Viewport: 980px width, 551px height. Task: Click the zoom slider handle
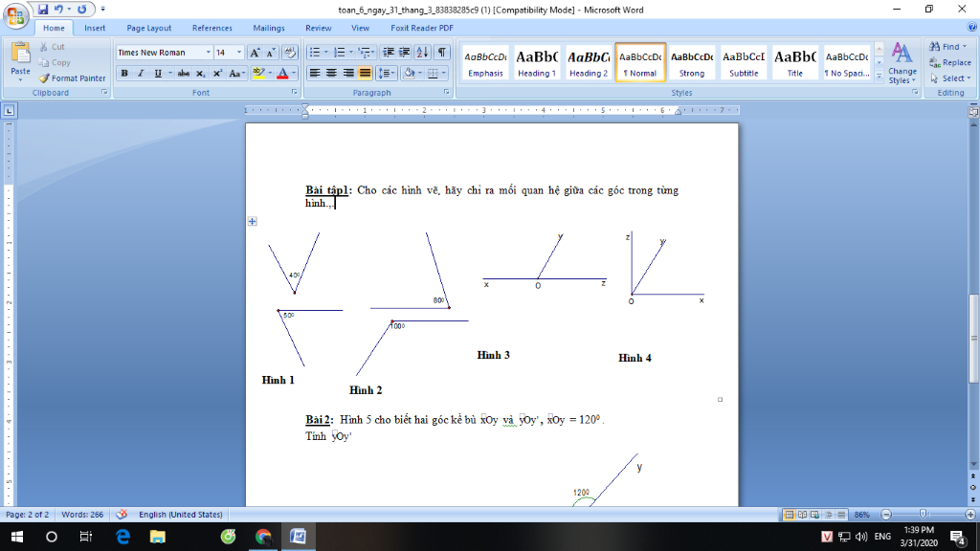pyautogui.click(x=924, y=514)
